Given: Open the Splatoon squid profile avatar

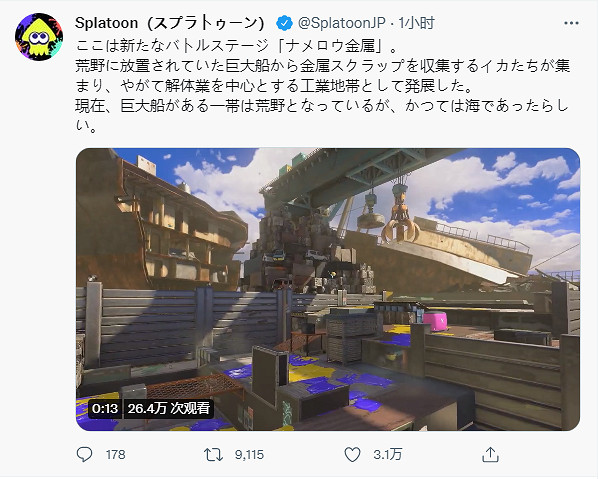Looking at the screenshot, I should pos(39,37).
